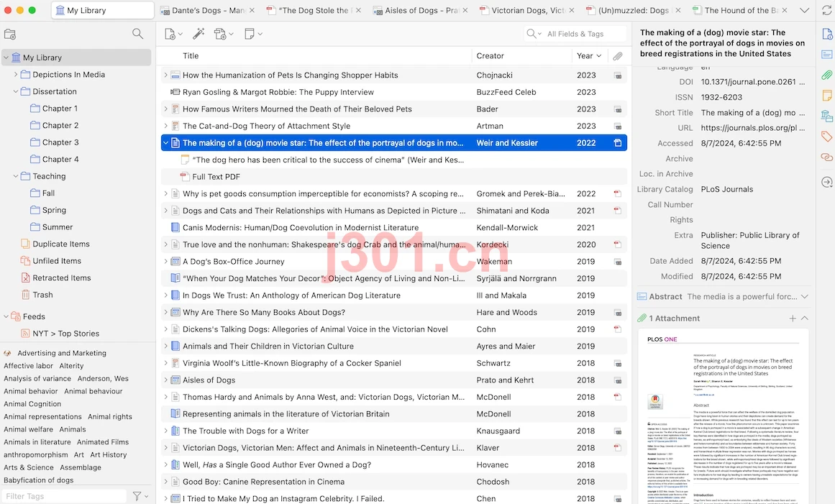The width and height of the screenshot is (835, 504).
Task: Jump to Abstract section via side icon
Action: click(827, 55)
